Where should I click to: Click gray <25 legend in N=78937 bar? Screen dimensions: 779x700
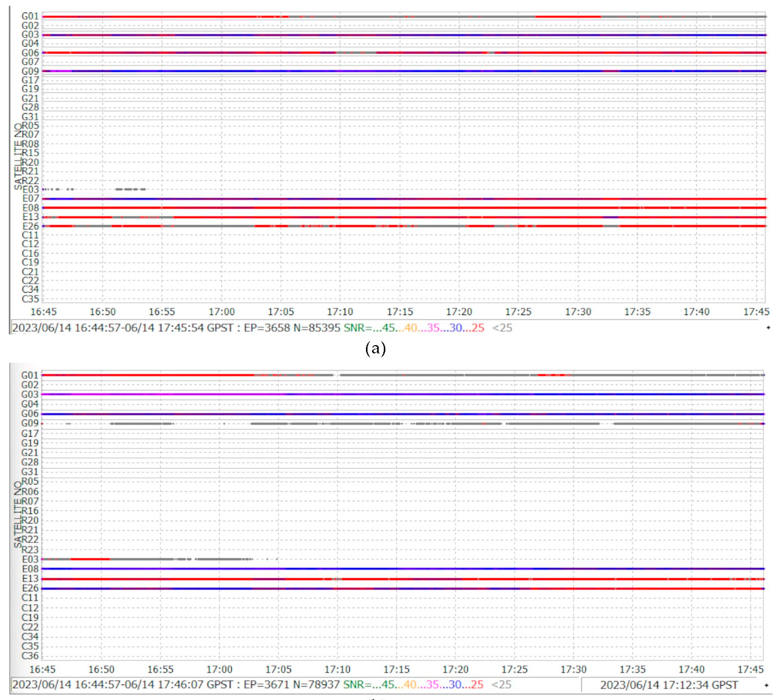pos(502,685)
